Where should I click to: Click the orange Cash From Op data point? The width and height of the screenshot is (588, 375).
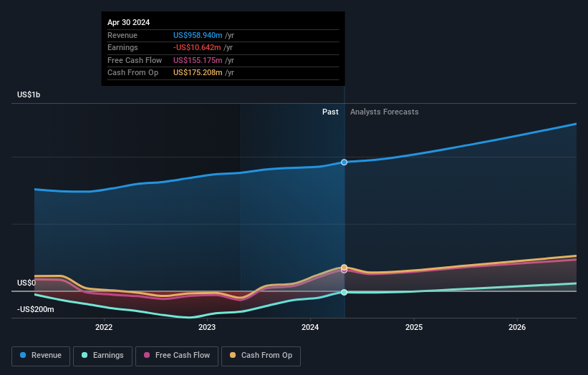coord(344,267)
